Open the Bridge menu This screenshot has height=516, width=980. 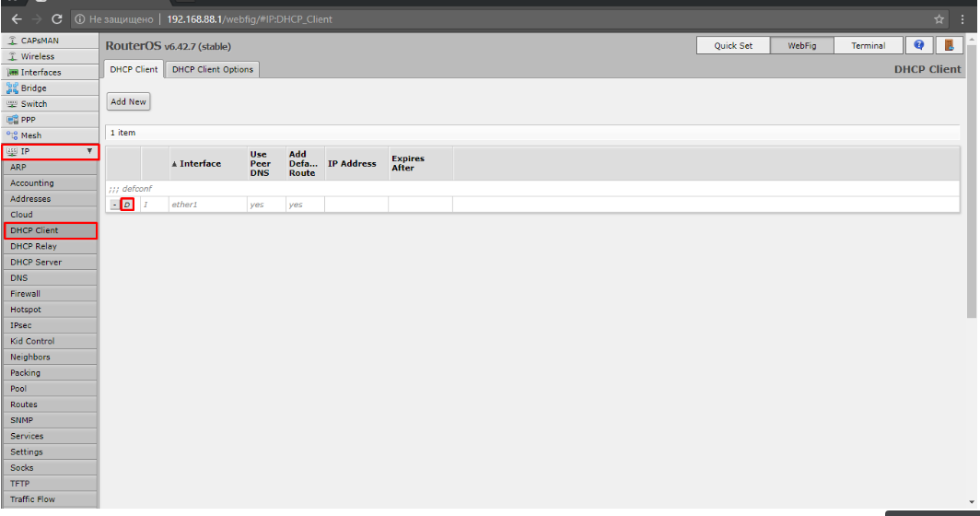(x=50, y=88)
